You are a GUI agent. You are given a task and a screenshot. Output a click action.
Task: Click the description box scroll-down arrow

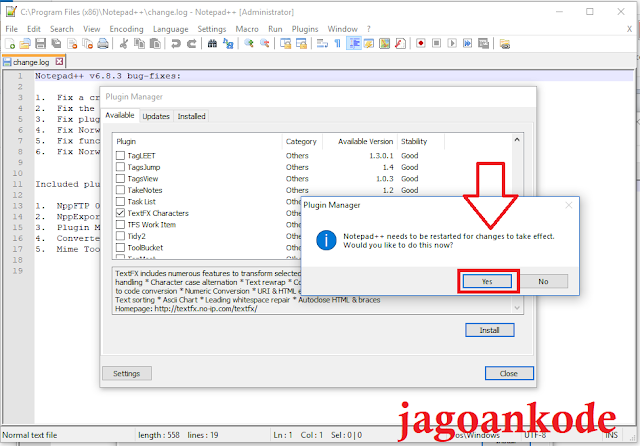point(517,308)
